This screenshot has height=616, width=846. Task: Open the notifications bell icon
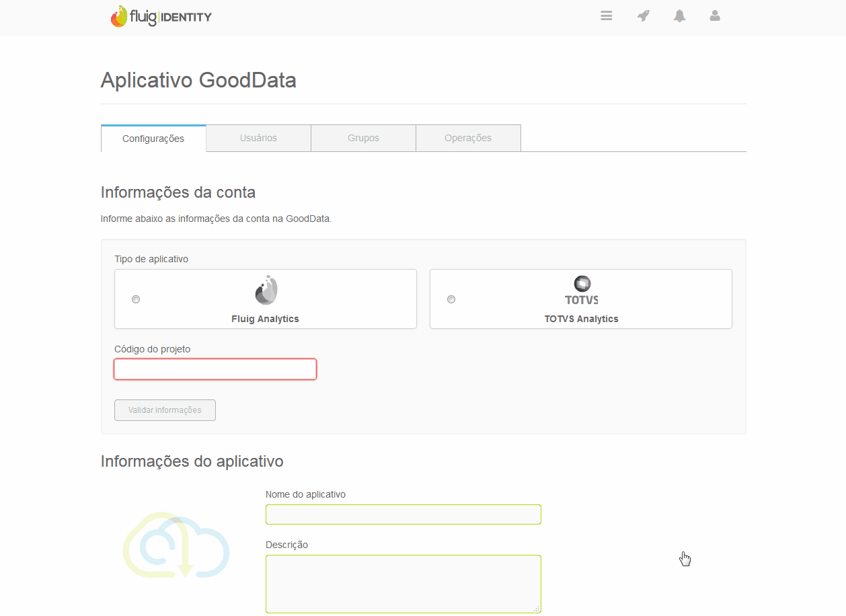tap(680, 15)
